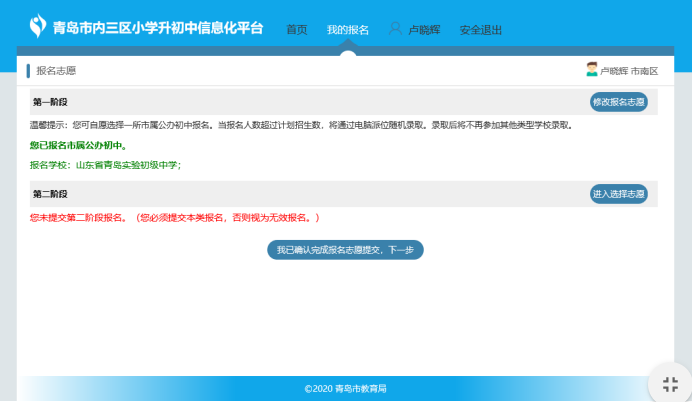Click the ©2020 青岛市教育局 footer text

click(345, 388)
